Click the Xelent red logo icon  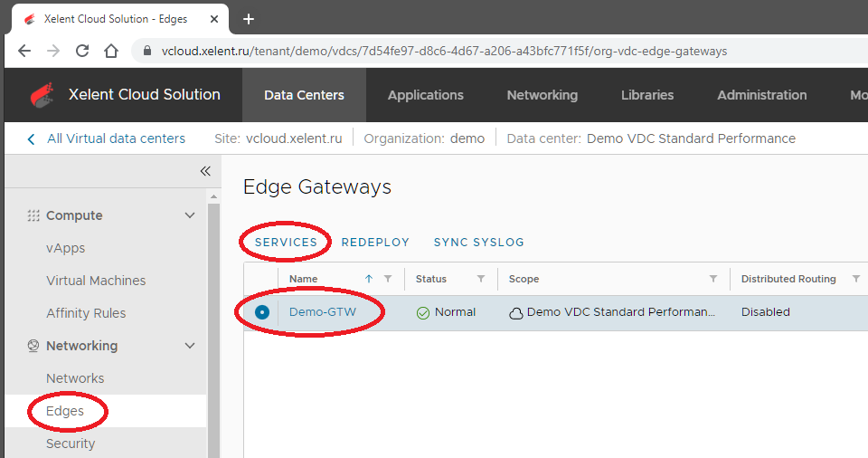pyautogui.click(x=42, y=95)
